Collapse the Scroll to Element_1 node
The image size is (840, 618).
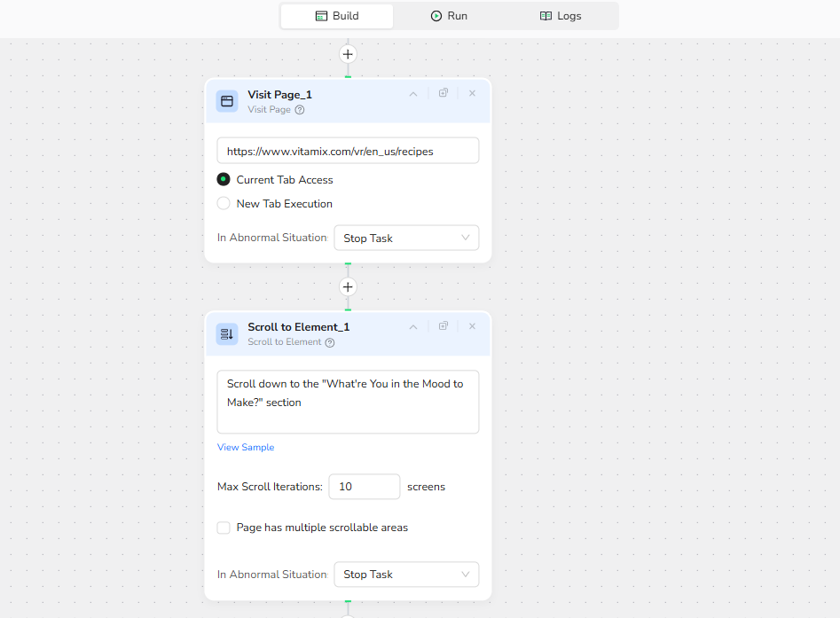click(413, 327)
